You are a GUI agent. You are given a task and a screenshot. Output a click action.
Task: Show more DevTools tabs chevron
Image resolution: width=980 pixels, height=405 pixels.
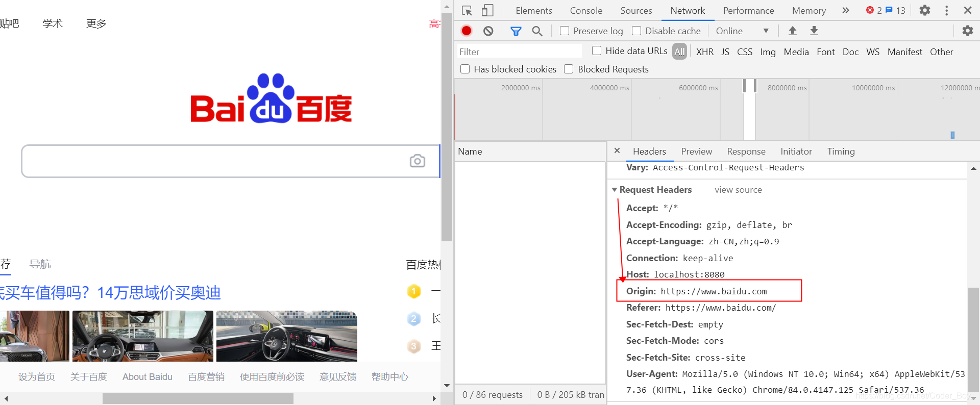846,10
